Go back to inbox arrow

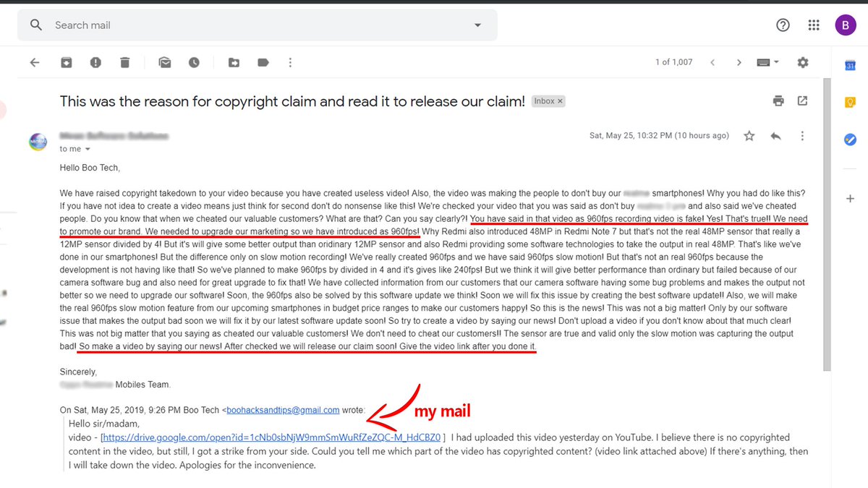click(35, 63)
